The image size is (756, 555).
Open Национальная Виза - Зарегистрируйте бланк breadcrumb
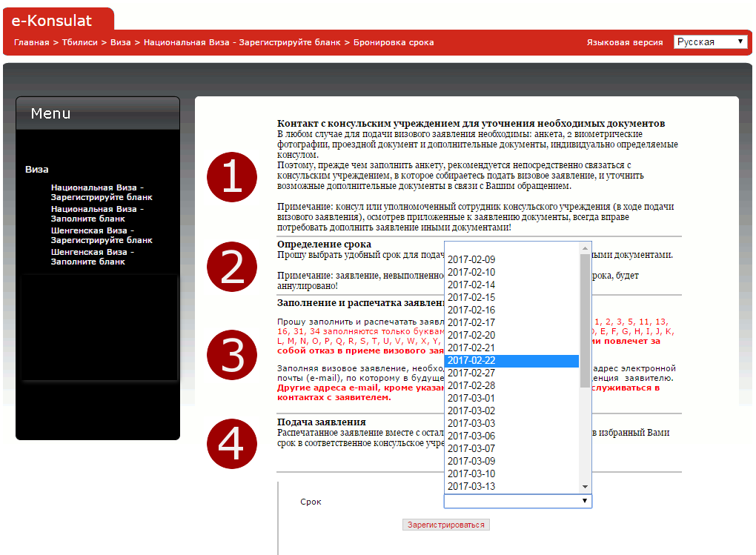[x=242, y=42]
